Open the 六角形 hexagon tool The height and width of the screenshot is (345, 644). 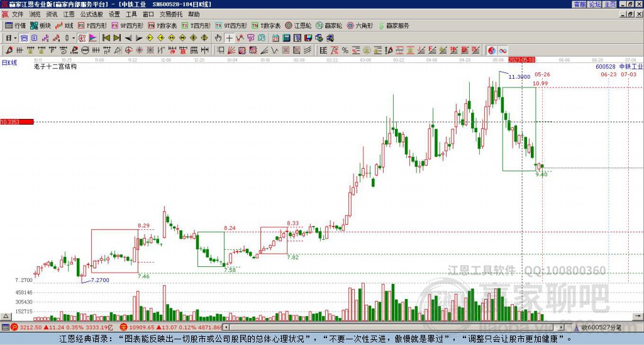point(360,25)
